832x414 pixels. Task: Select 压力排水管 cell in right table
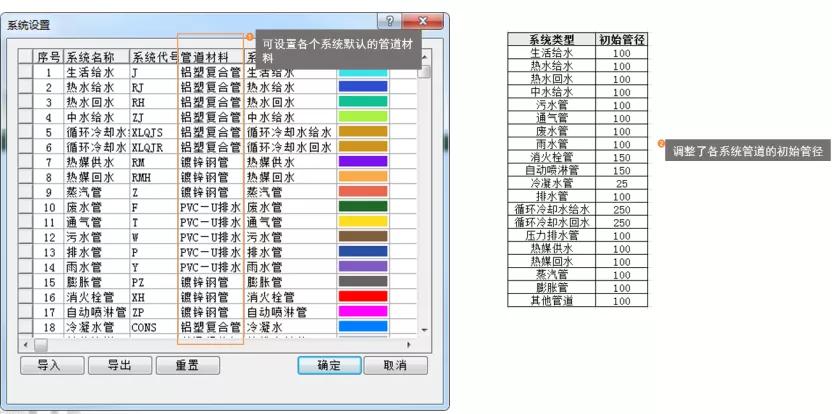coord(551,236)
